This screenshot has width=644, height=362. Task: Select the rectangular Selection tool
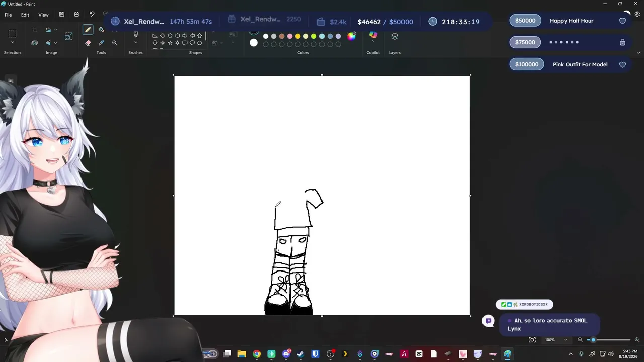[x=13, y=34]
